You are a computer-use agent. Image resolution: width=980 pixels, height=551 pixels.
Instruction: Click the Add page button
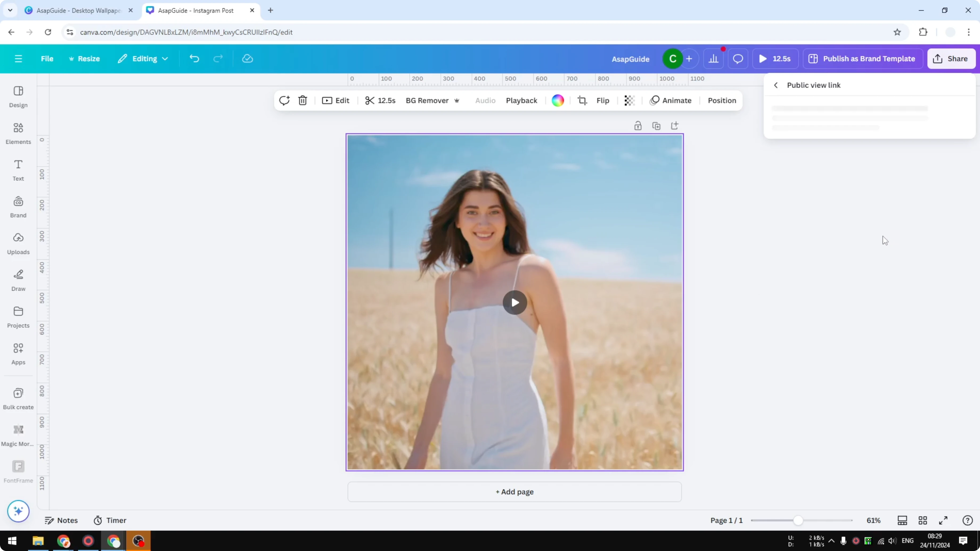514,491
